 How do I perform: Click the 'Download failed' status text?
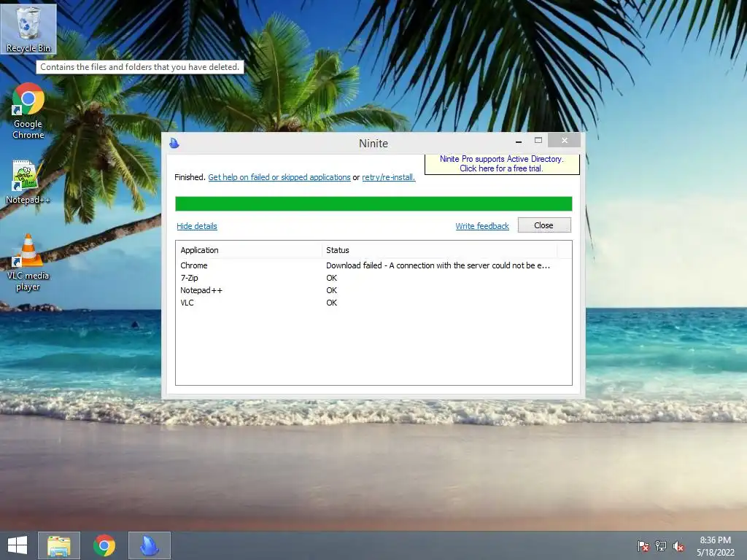click(x=438, y=265)
